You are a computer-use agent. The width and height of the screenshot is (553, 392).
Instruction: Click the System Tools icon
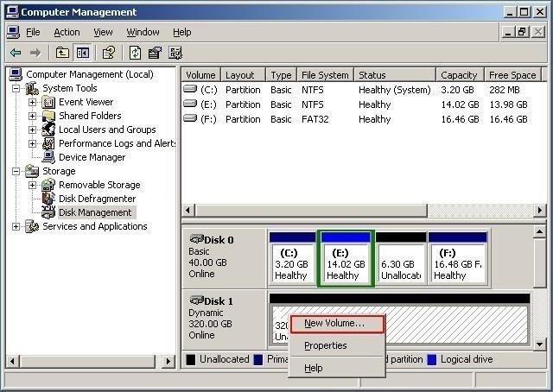click(x=32, y=88)
